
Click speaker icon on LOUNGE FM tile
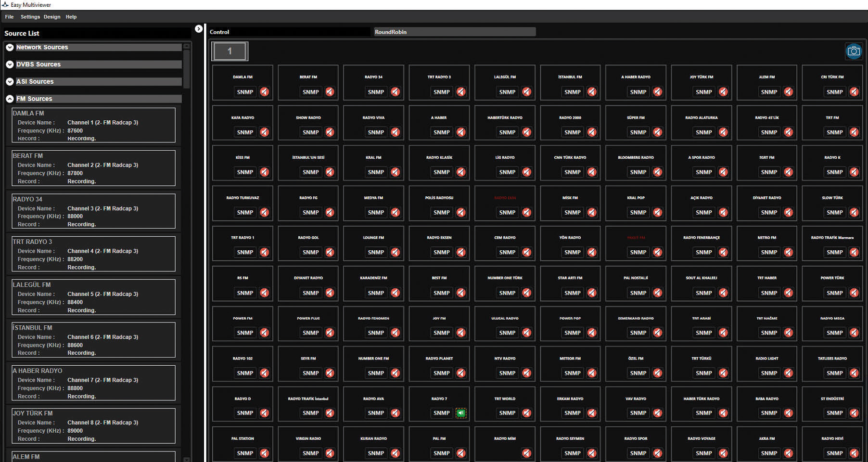[x=396, y=252]
